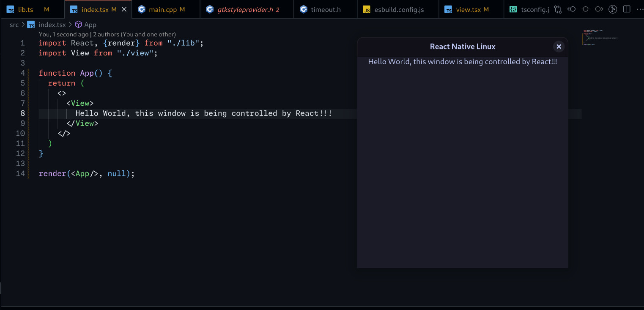Image resolution: width=644 pixels, height=310 pixels.
Task: Click line number 8 in the gutter
Action: (x=22, y=113)
